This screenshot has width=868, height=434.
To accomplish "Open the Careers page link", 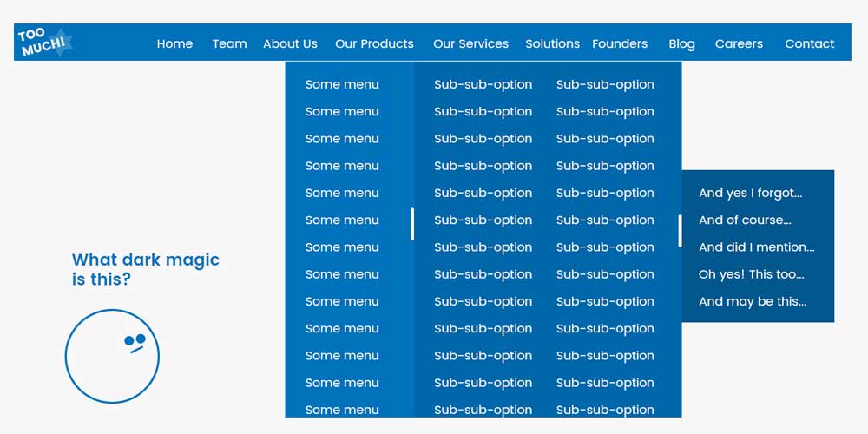I will pyautogui.click(x=739, y=43).
